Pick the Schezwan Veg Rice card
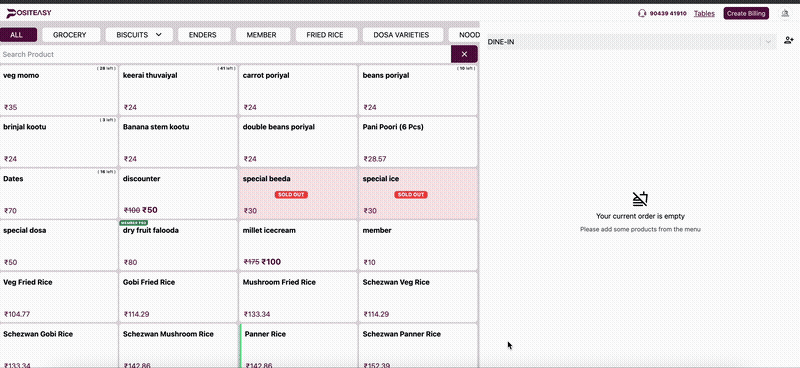The width and height of the screenshot is (800, 368). tap(418, 297)
